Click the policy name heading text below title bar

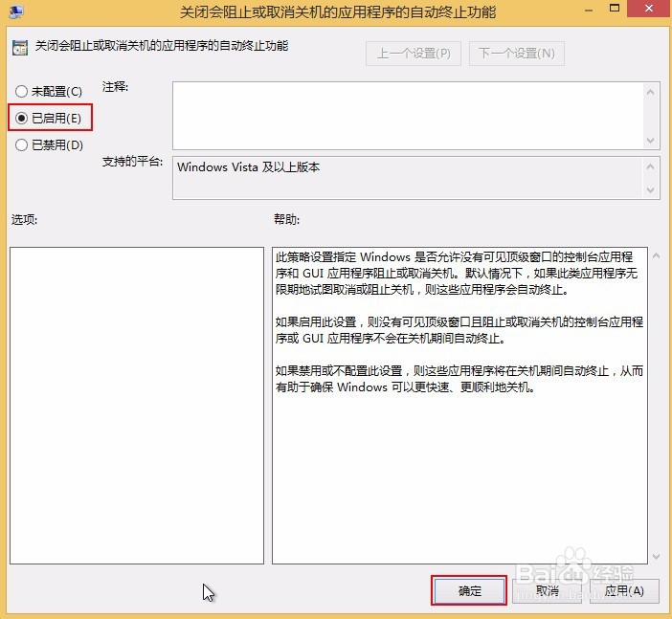tap(162, 45)
